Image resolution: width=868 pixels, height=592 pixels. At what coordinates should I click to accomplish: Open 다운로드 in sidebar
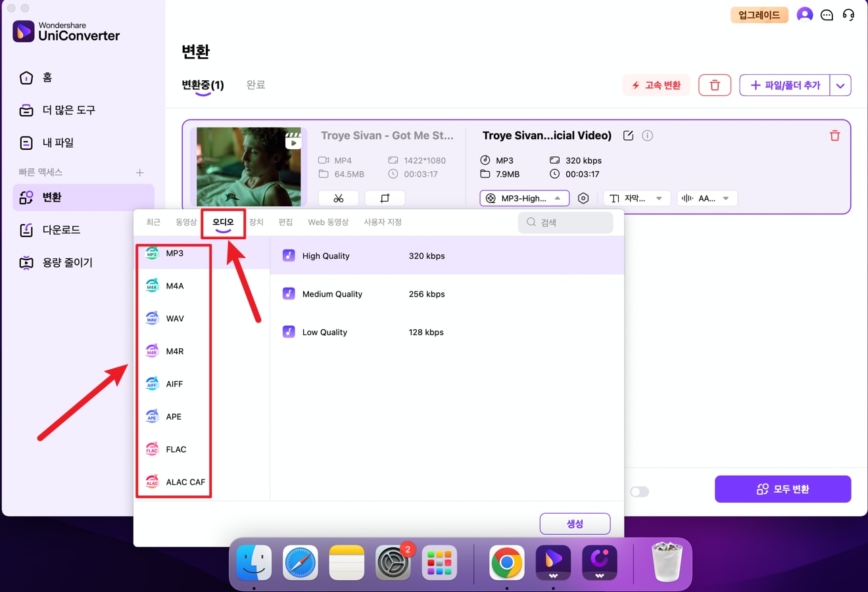pyautogui.click(x=84, y=230)
